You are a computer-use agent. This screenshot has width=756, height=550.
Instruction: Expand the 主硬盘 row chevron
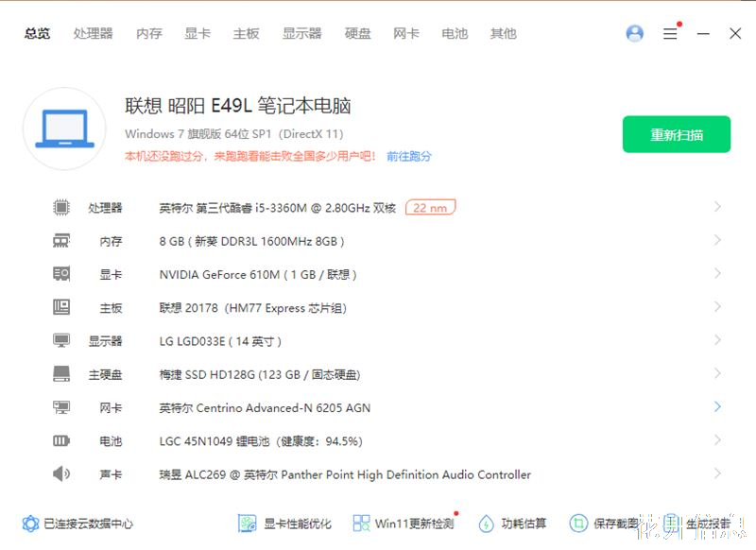[717, 373]
